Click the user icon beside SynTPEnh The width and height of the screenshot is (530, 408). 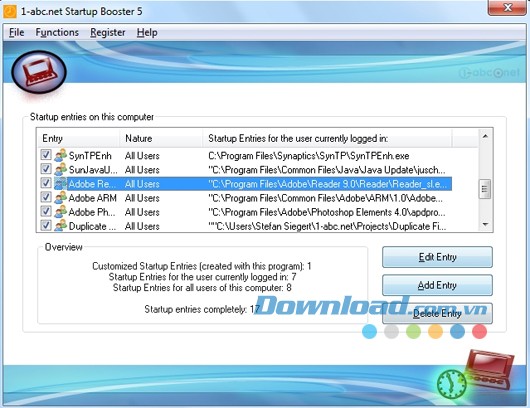click(61, 155)
